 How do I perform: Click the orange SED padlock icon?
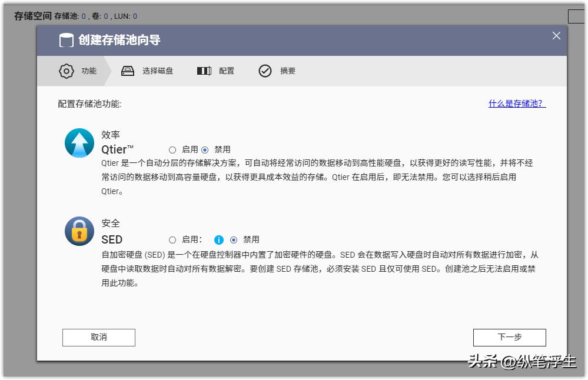79,231
